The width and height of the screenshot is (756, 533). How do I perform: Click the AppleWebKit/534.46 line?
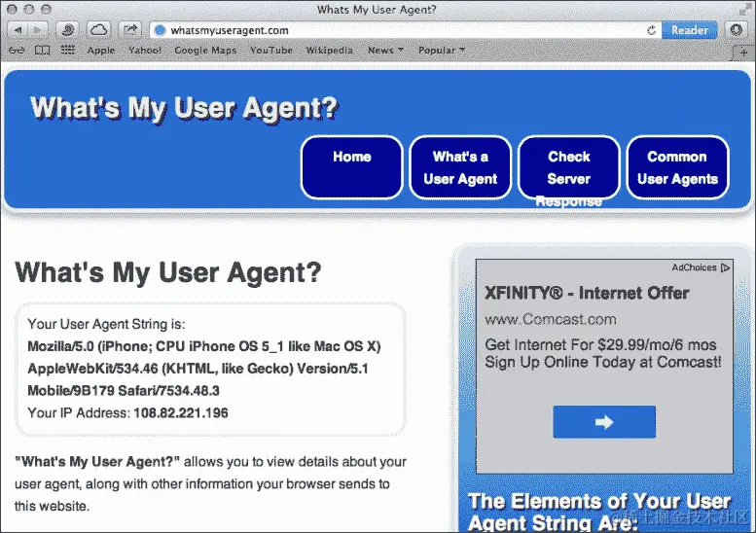pos(198,369)
